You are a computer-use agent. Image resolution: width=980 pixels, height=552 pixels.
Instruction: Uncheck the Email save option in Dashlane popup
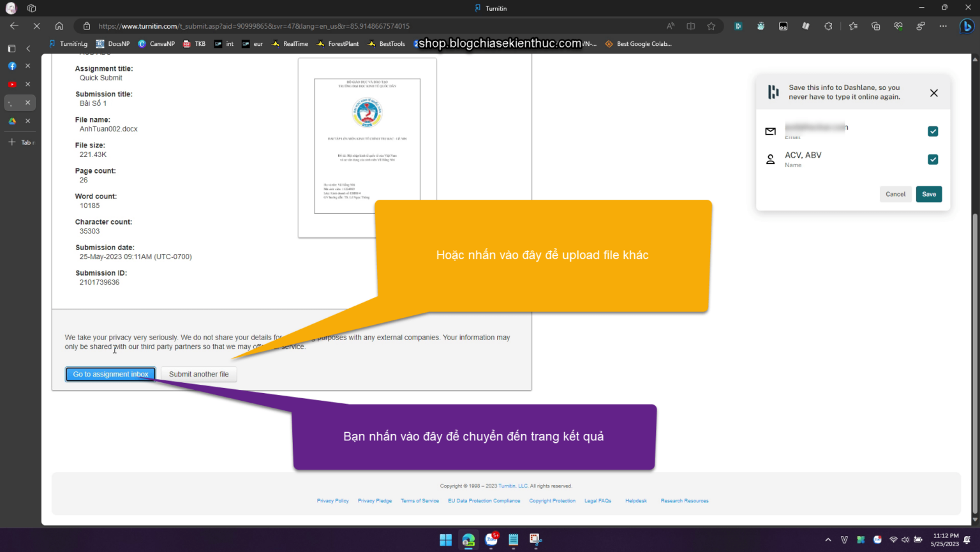pyautogui.click(x=933, y=131)
